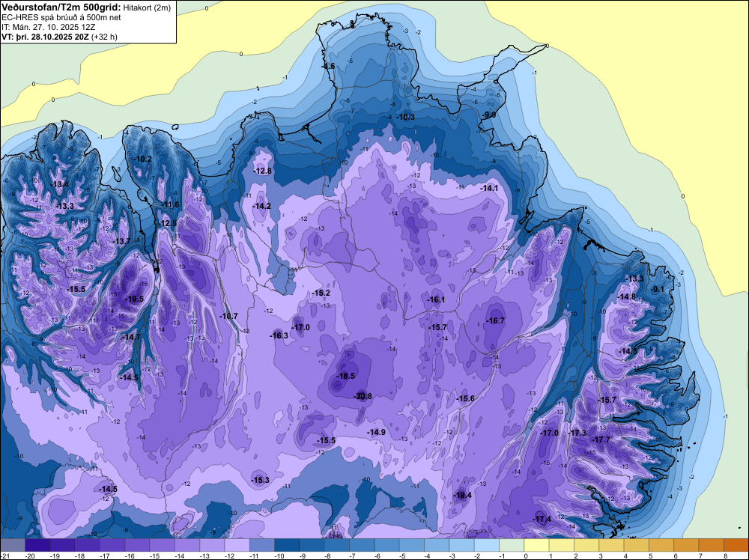Viewport: 749px width, 560px height.
Task: Click the '-19.5' value in the Westfjords
Action: (x=134, y=299)
